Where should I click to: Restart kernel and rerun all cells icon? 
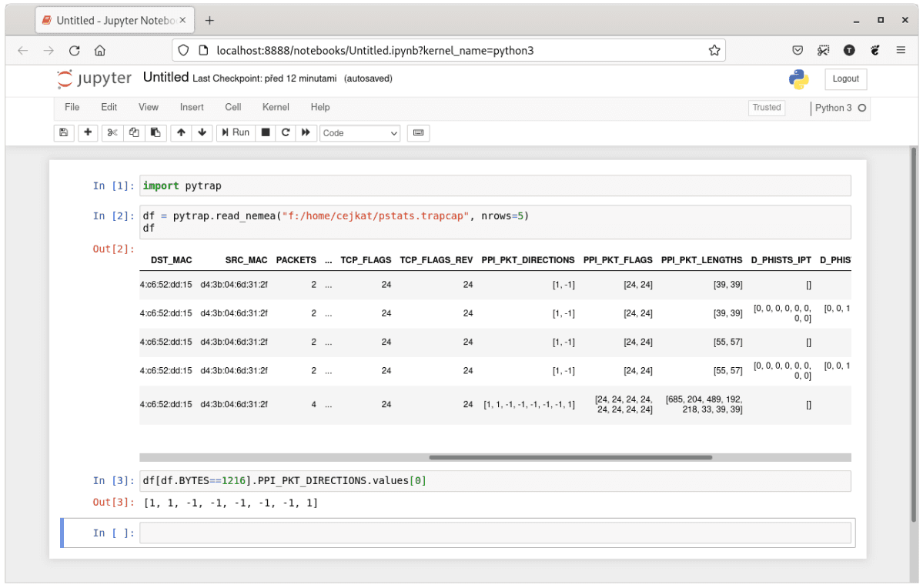pos(306,133)
